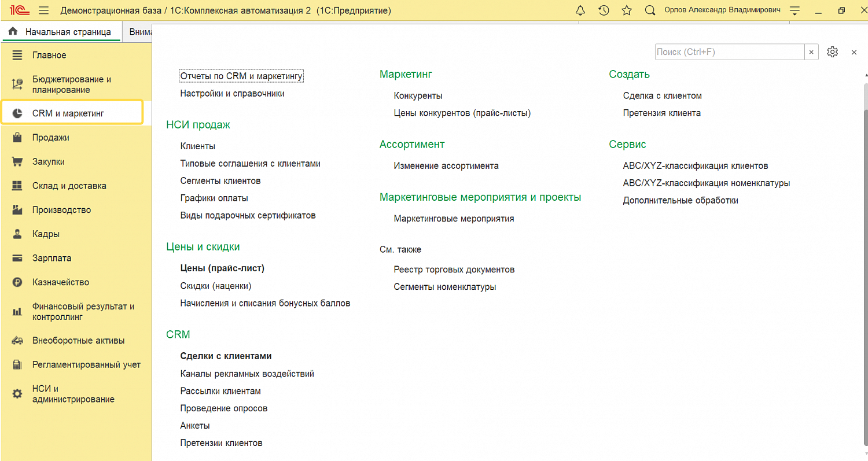Open Настройки и справочники

[233, 94]
